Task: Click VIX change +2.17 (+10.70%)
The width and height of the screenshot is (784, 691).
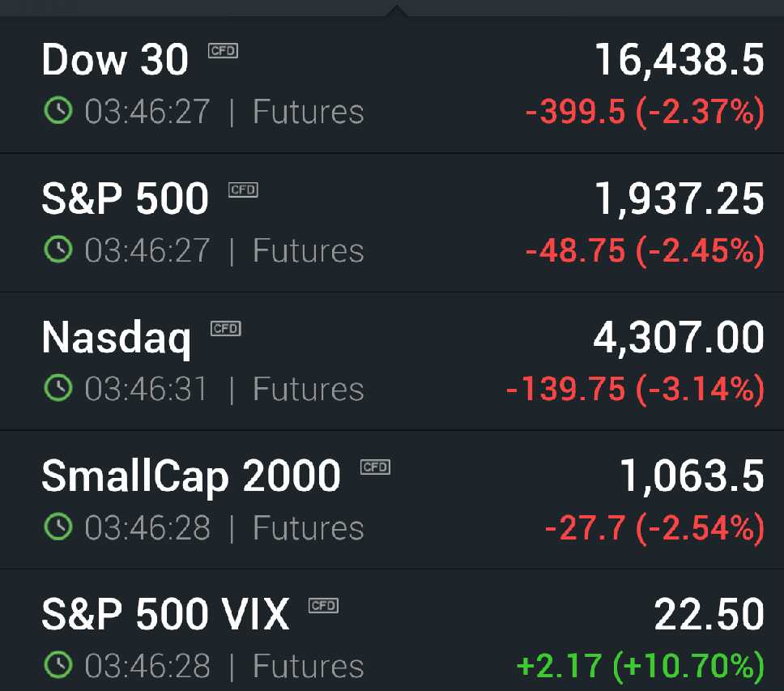Action: click(640, 666)
